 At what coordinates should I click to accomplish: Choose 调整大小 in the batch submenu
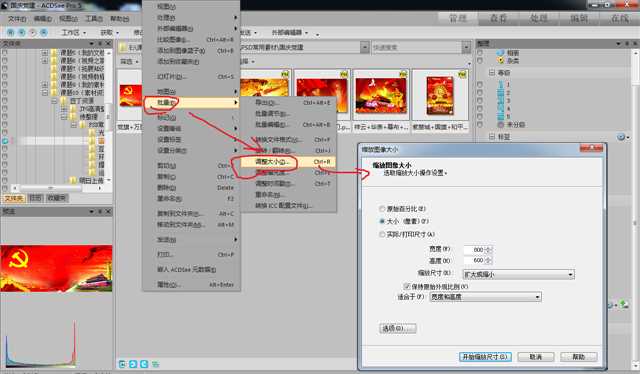288,162
